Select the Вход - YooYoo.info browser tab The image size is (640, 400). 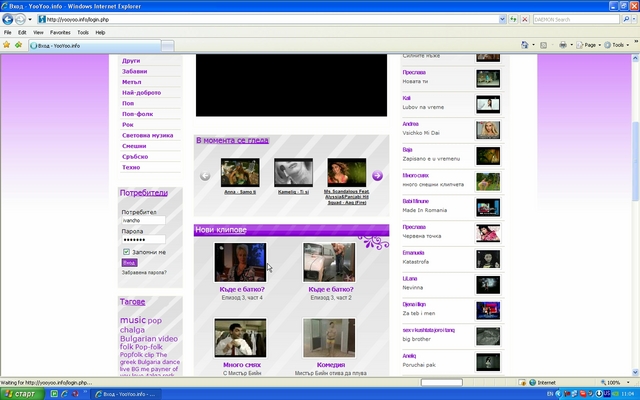[95, 46]
